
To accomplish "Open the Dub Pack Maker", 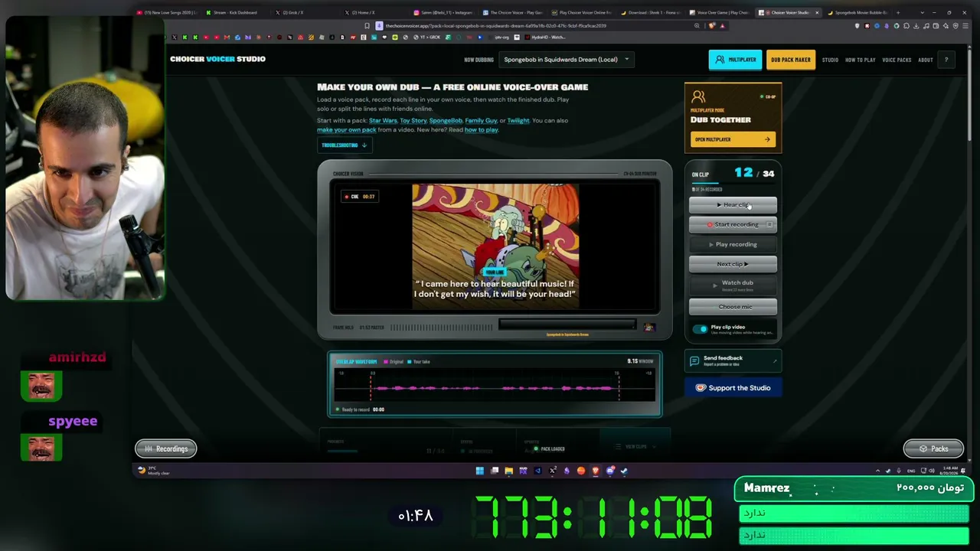I will tap(791, 60).
